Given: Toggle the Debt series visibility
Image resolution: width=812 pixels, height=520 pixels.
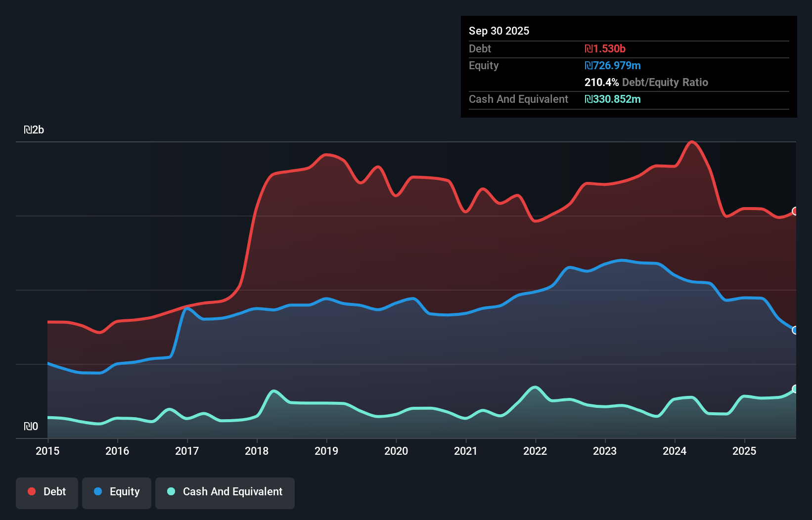Looking at the screenshot, I should click(x=47, y=492).
